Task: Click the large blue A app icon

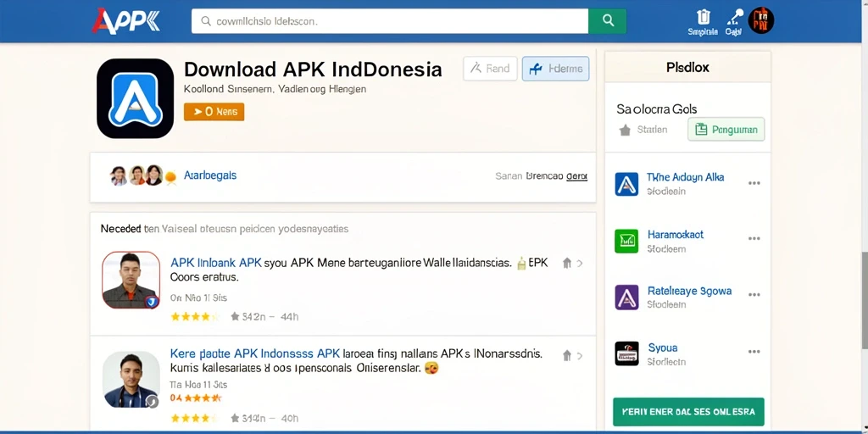Action: 135,98
